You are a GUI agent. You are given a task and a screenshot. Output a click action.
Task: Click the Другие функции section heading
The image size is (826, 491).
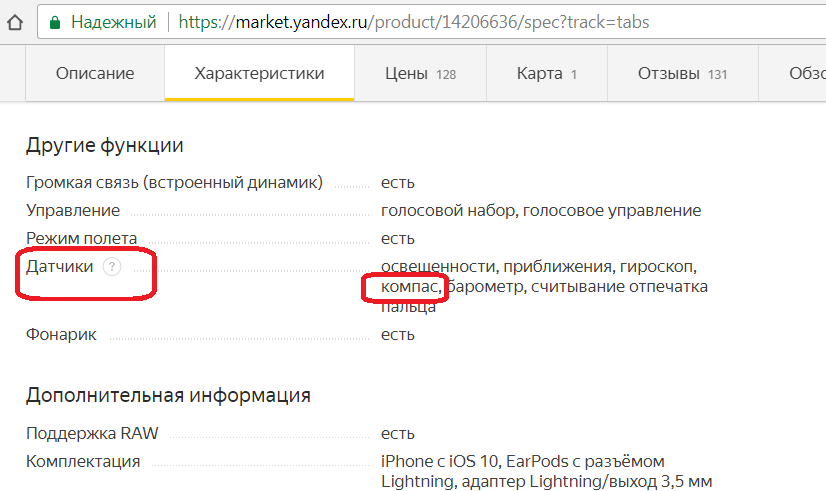coord(104,145)
